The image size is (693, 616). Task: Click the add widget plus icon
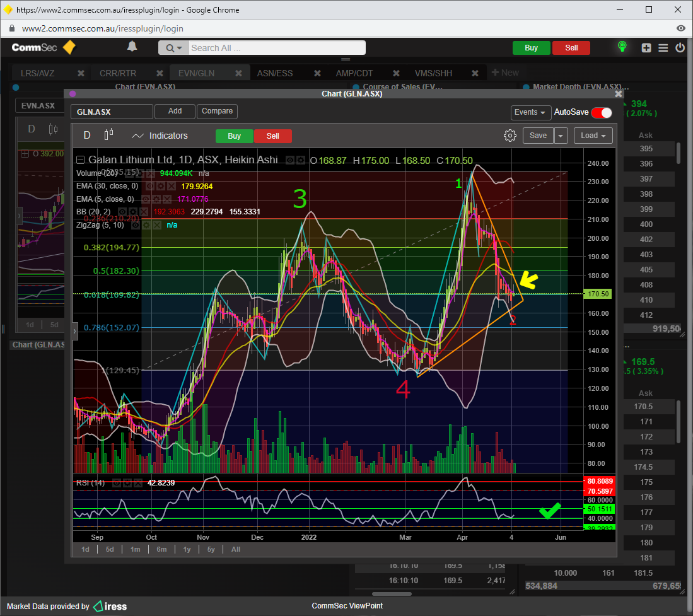(x=646, y=48)
